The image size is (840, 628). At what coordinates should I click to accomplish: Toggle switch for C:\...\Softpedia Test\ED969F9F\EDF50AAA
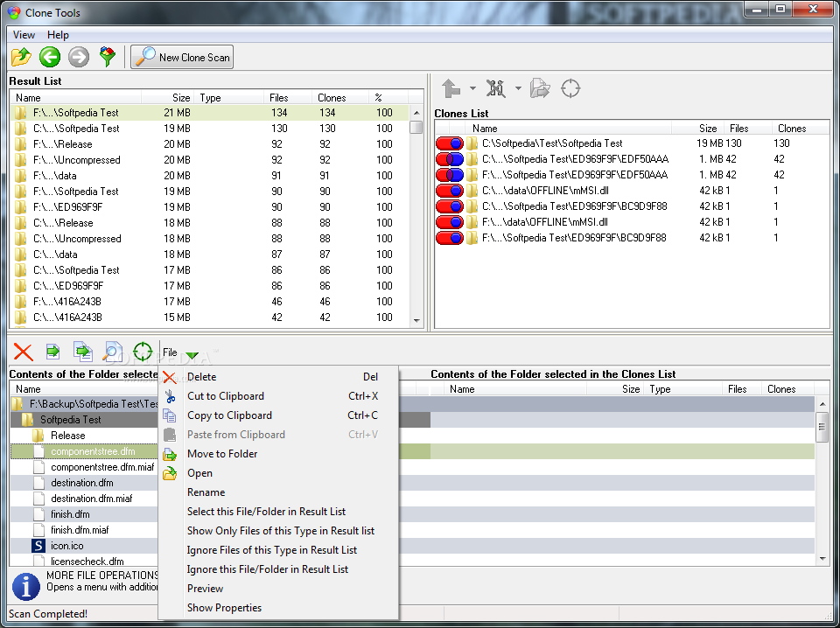(450, 159)
